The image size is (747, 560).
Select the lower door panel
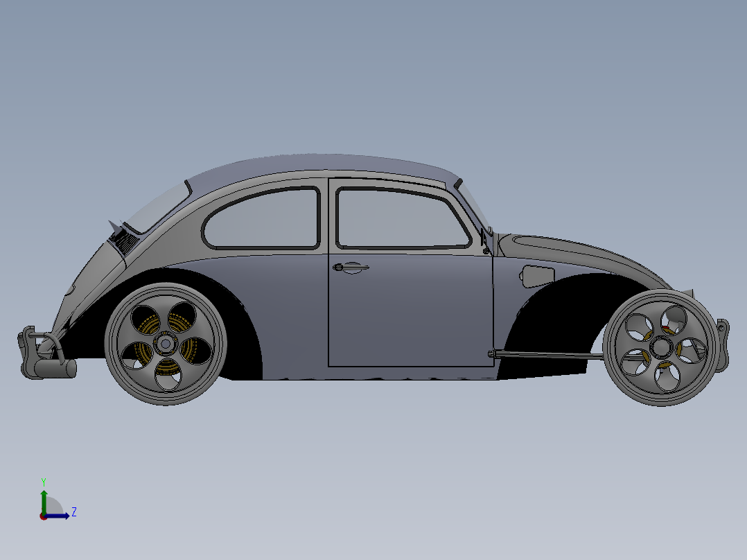(411, 310)
